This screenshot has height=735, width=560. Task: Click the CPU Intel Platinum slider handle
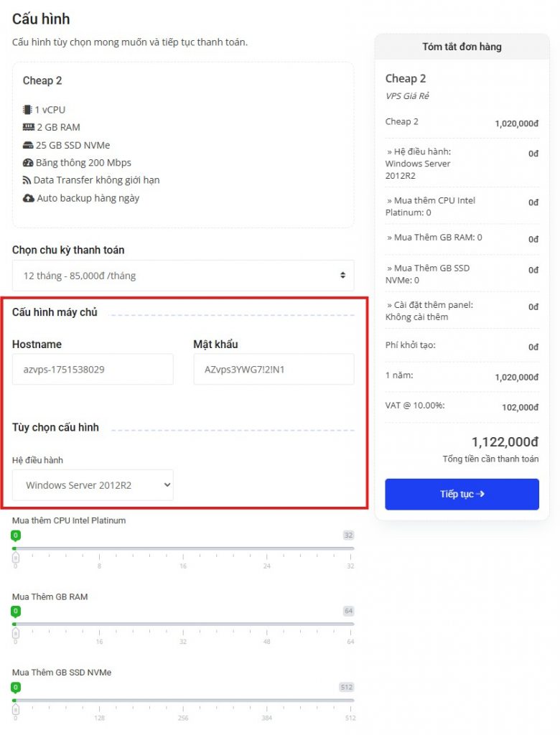[16, 557]
